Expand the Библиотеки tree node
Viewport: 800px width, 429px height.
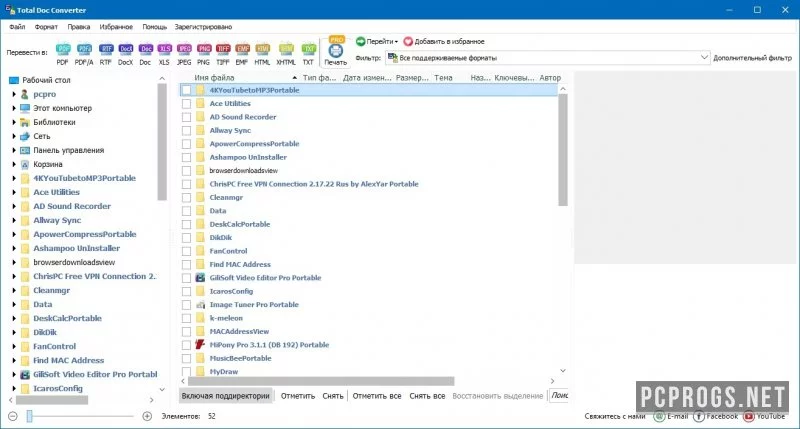click(x=14, y=122)
